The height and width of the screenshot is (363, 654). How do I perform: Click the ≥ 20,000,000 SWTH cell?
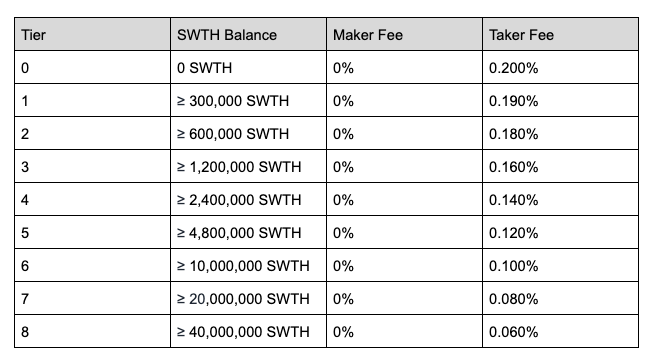(249, 298)
